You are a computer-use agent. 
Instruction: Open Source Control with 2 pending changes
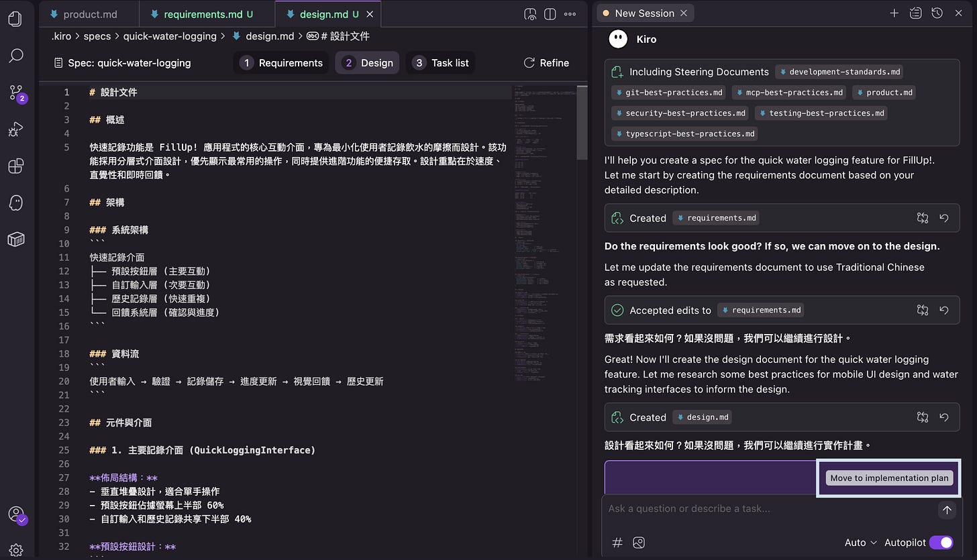17,93
